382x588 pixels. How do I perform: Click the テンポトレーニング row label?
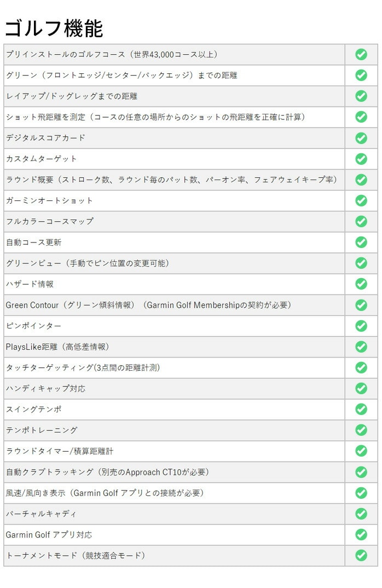pyautogui.click(x=42, y=430)
